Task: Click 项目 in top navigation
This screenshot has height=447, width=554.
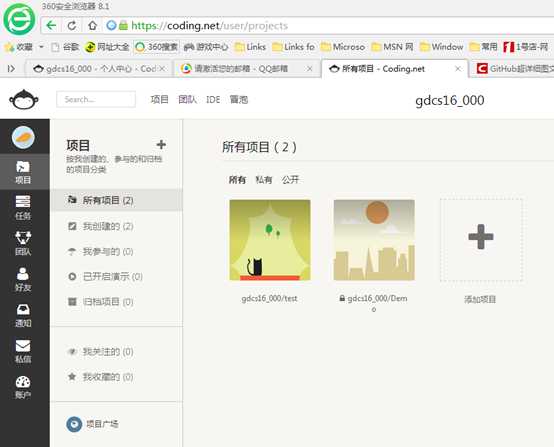Action: pos(159,100)
